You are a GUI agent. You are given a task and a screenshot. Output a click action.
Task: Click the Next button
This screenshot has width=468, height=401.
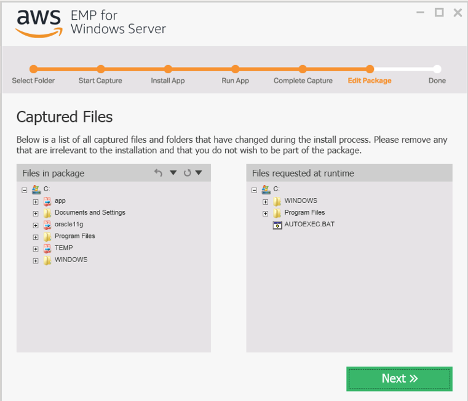click(399, 379)
